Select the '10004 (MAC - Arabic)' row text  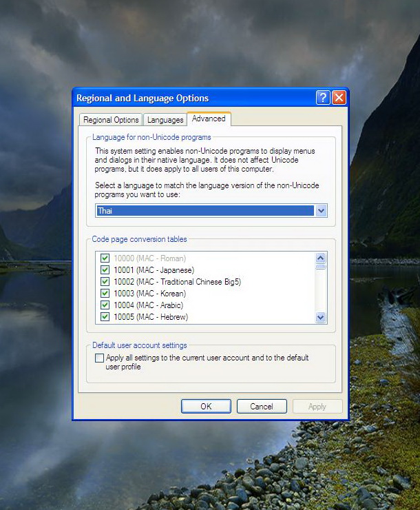pyautogui.click(x=149, y=305)
